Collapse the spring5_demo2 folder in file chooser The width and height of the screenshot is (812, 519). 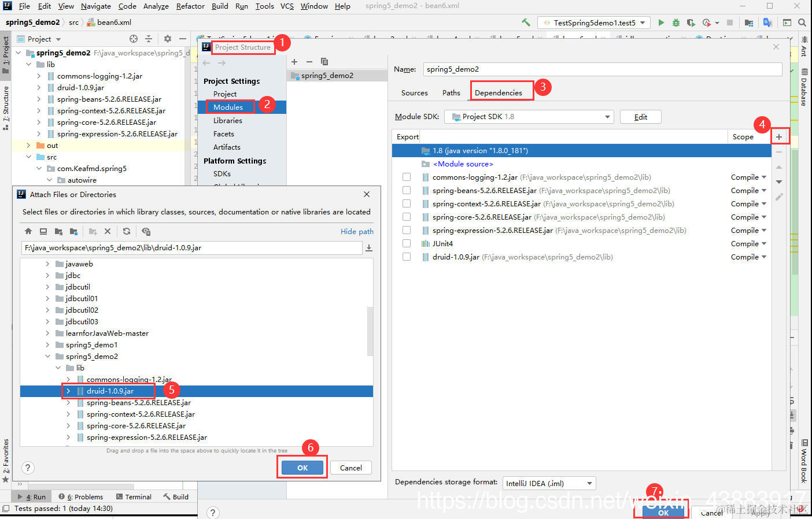[47, 356]
